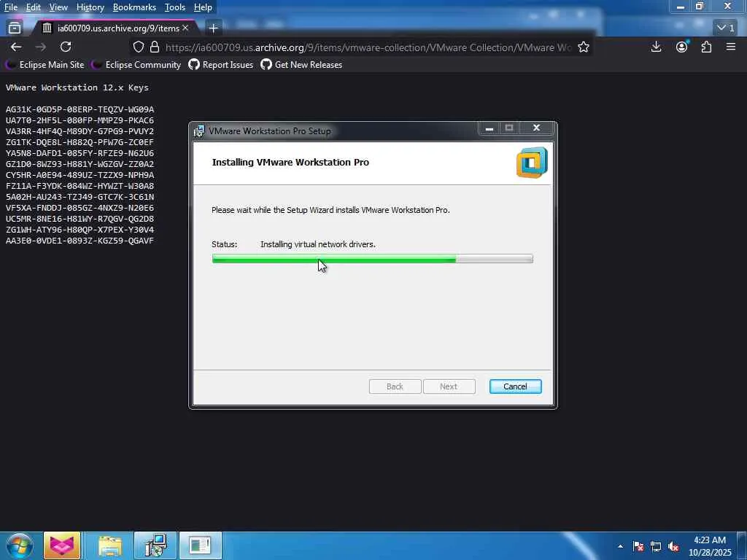Click the padlock site security icon

coord(155,47)
